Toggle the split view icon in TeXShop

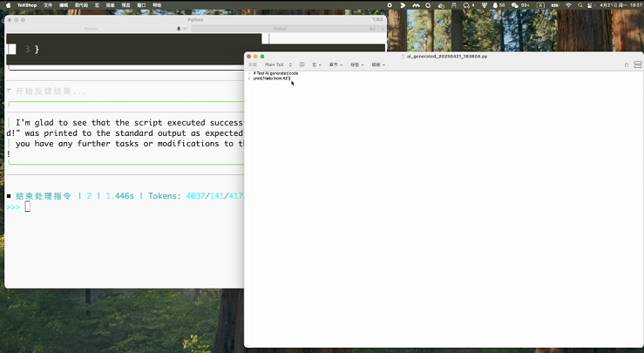point(638,64)
